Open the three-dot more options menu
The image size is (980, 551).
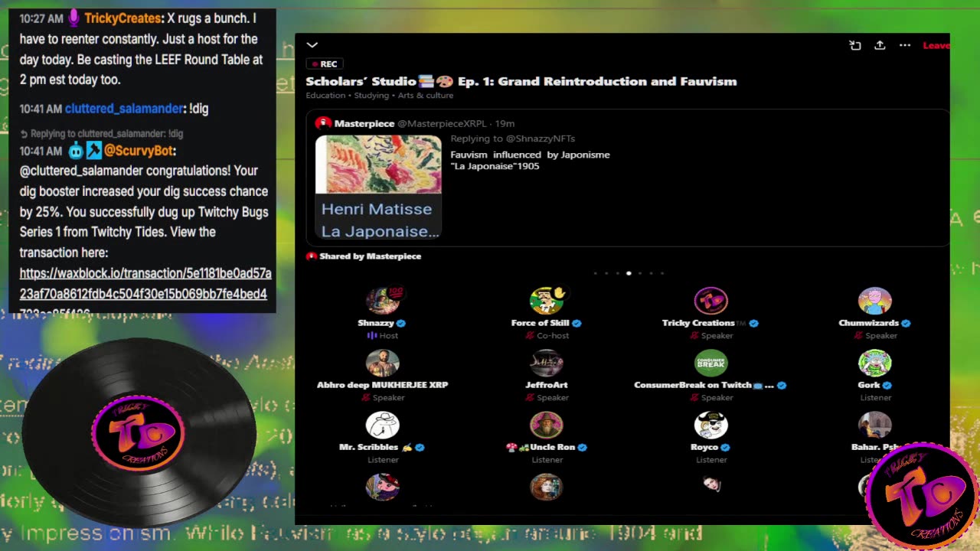point(905,45)
